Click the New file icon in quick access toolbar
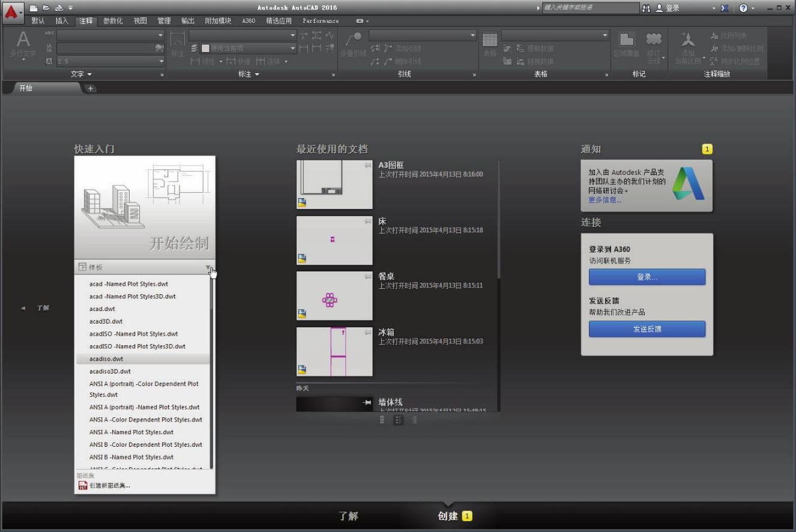Screen dimensions: 796x532 [x=34, y=8]
